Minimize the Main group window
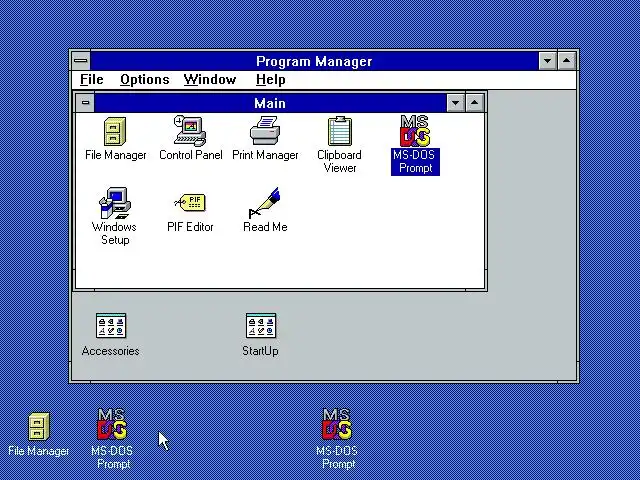Image resolution: width=640 pixels, height=480 pixels. pyautogui.click(x=456, y=103)
